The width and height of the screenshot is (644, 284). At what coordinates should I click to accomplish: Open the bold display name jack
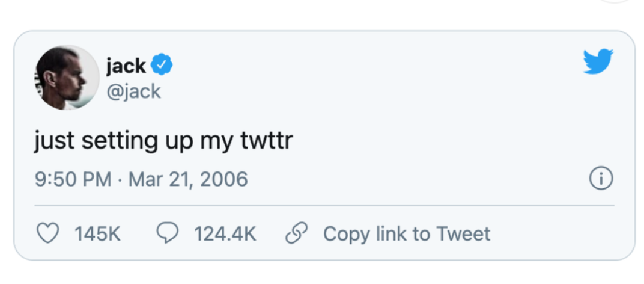(x=126, y=66)
